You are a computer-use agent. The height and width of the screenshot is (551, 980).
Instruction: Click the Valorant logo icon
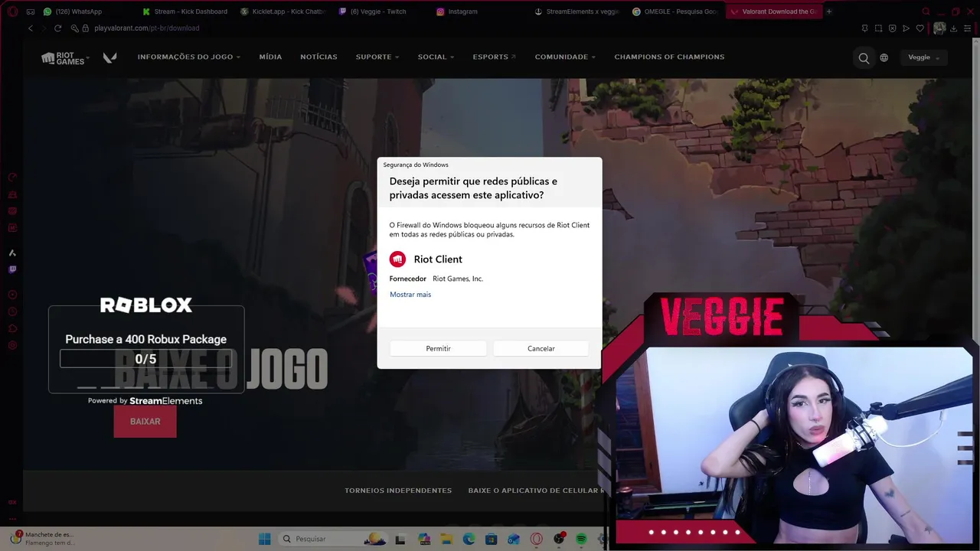[x=109, y=57]
